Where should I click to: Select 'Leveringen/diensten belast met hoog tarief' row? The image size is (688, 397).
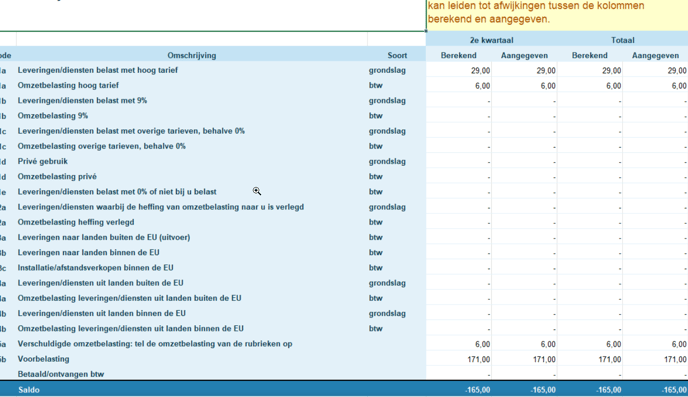click(x=344, y=70)
